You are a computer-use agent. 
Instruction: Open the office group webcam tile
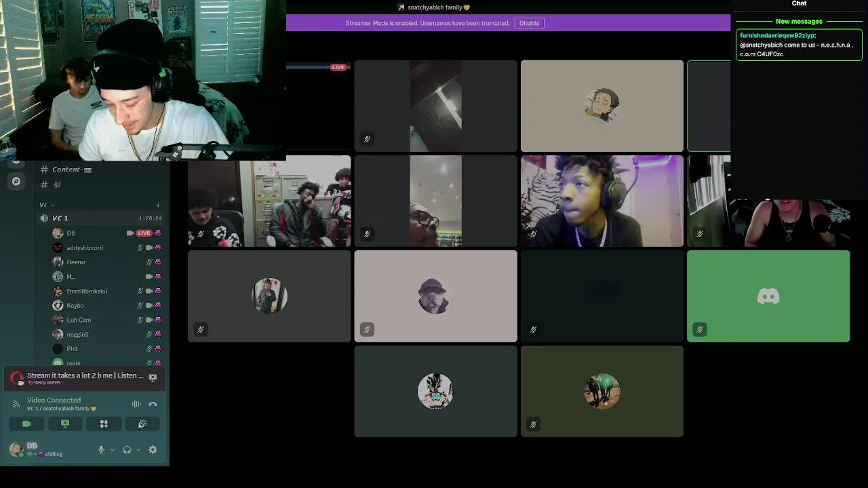(x=269, y=201)
